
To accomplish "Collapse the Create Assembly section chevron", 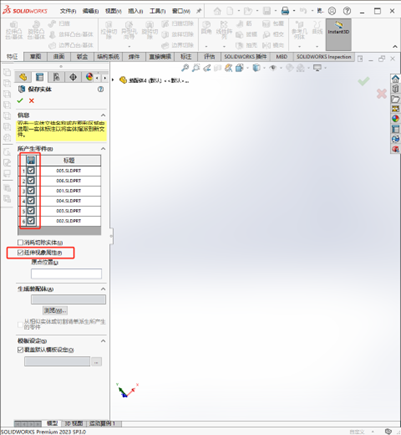I will tap(103, 289).
